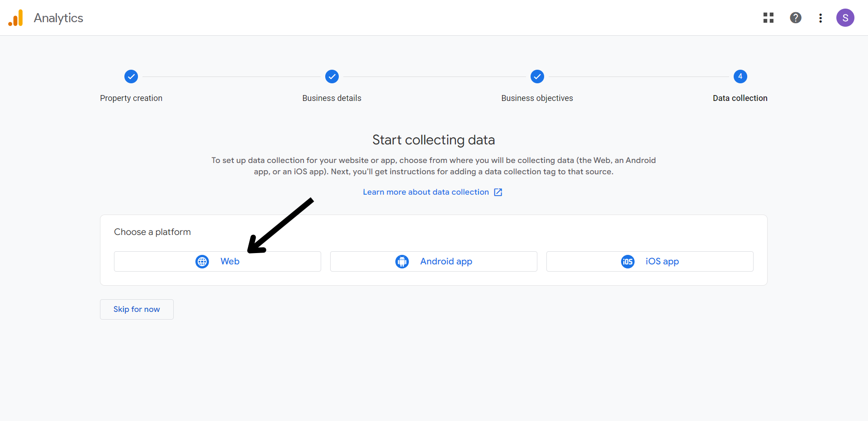Screen dimensions: 868x421
Task: Click the purple S account avatar
Action: click(x=844, y=18)
